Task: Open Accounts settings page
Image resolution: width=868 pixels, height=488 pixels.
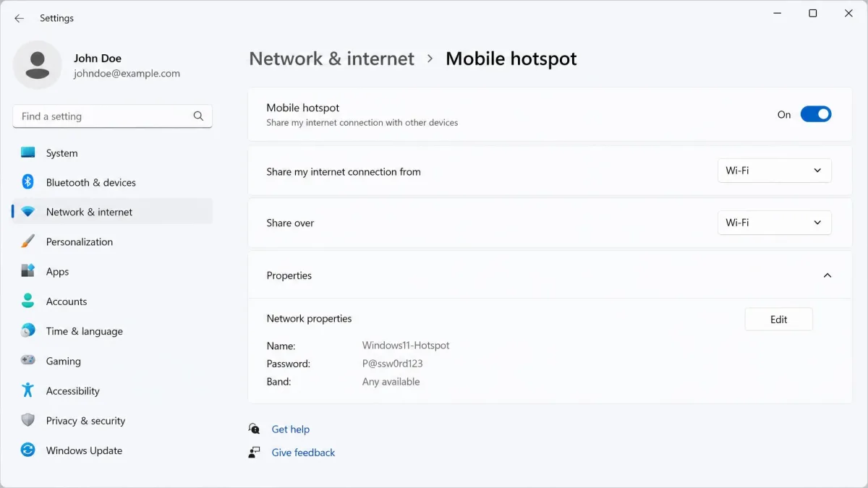Action: coord(112,301)
